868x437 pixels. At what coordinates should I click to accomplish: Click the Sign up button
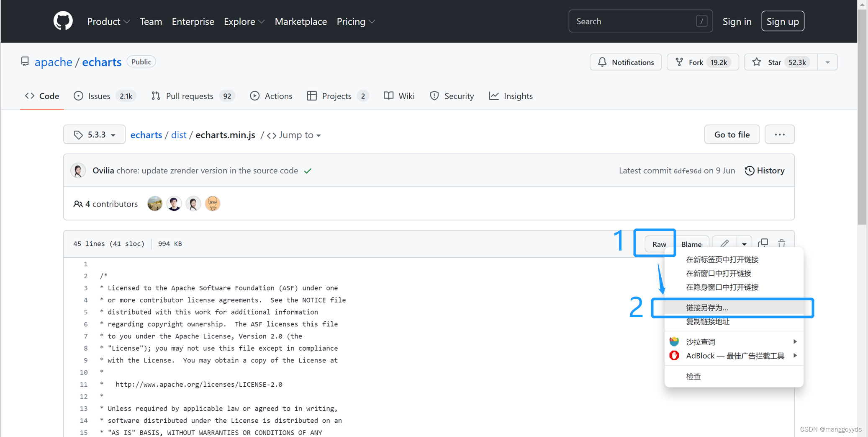tap(783, 21)
